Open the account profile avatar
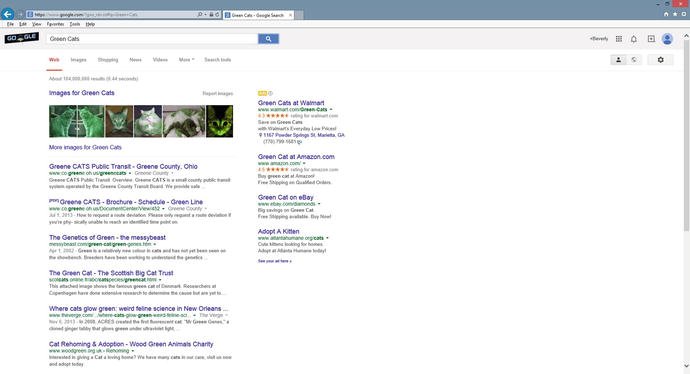 (x=667, y=39)
